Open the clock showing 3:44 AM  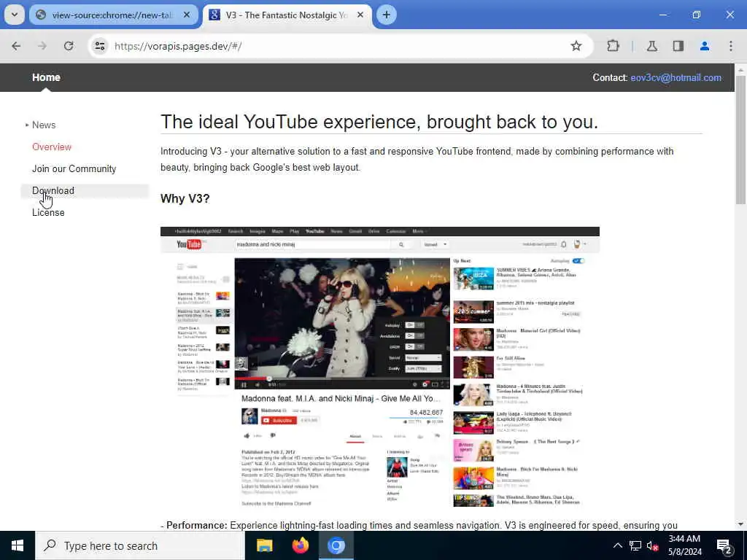pos(684,545)
